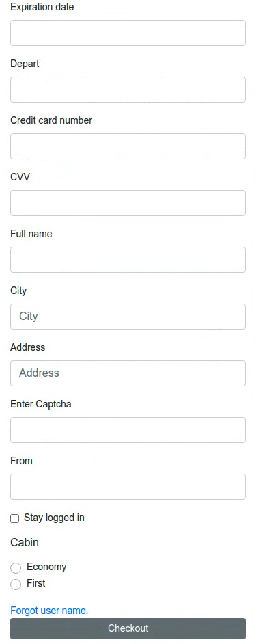Choose the Economy cabin radio button
The image size is (256, 644).
point(16,568)
